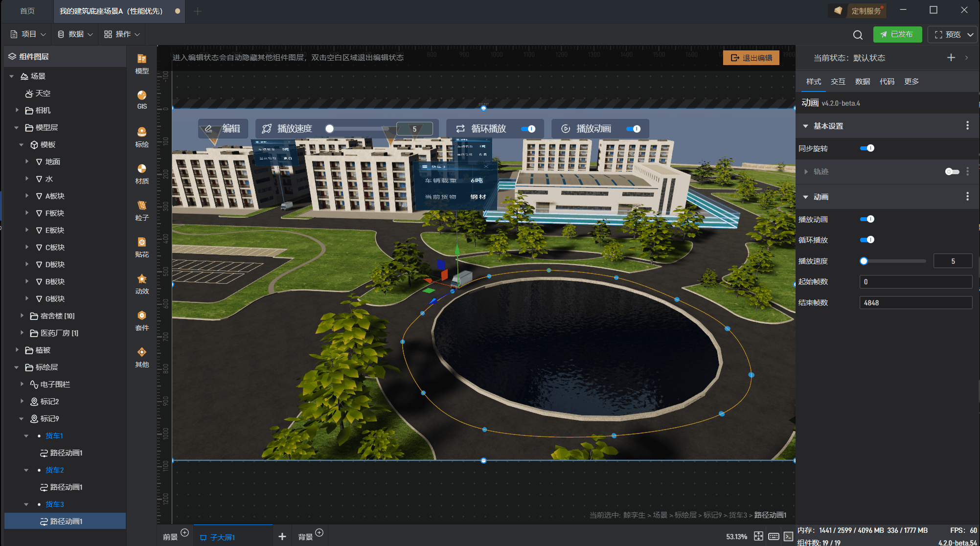Open the 粒子 particle icon
980x546 pixels.
[142, 210]
